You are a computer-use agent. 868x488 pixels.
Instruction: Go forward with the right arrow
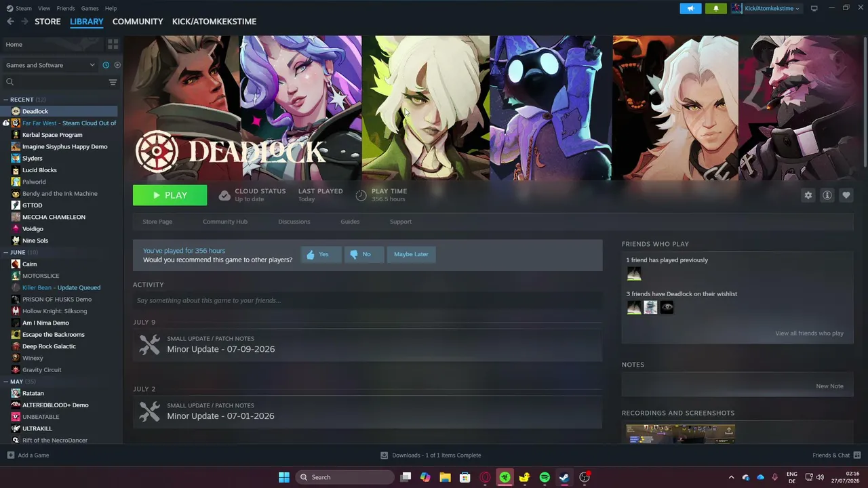(24, 22)
